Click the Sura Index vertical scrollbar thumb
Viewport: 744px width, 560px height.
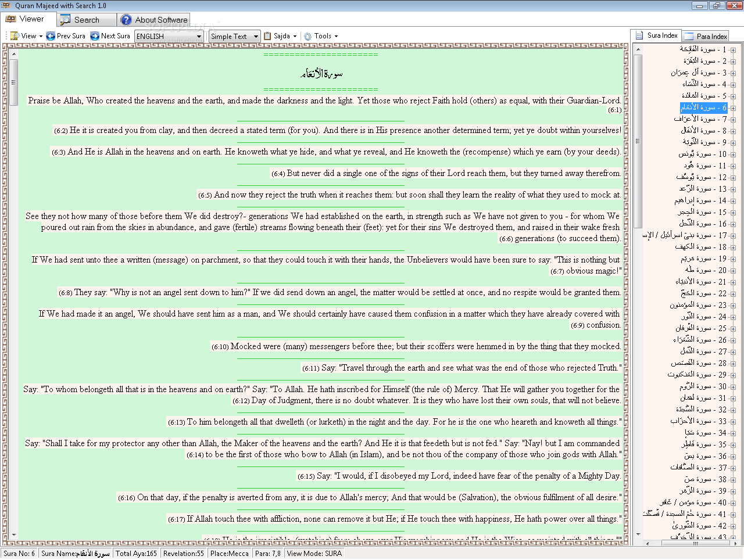[638, 141]
